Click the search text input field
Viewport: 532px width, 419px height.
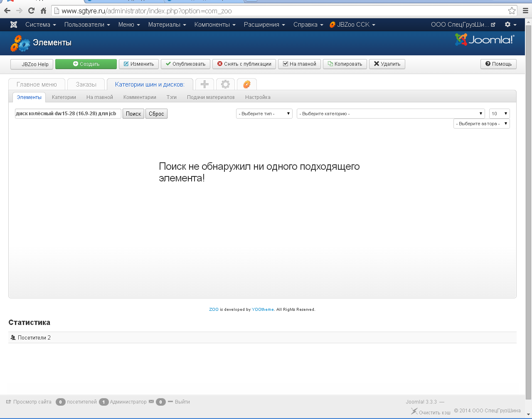pyautogui.click(x=68, y=114)
